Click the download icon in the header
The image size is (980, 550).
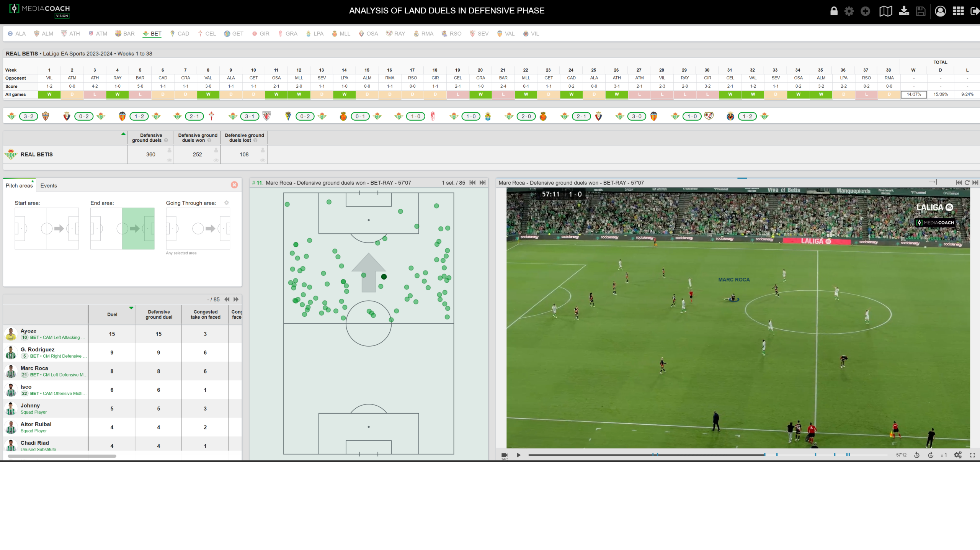point(904,11)
